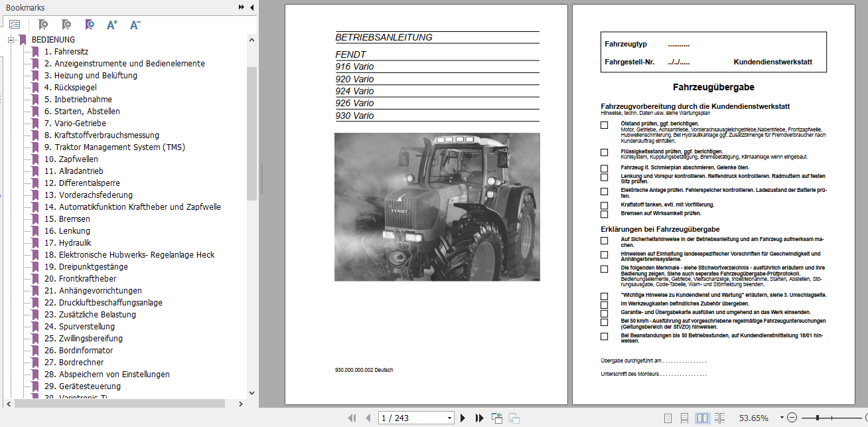This screenshot has height=427, width=868.
Task: Select the continuous facing page view
Action: point(719,418)
